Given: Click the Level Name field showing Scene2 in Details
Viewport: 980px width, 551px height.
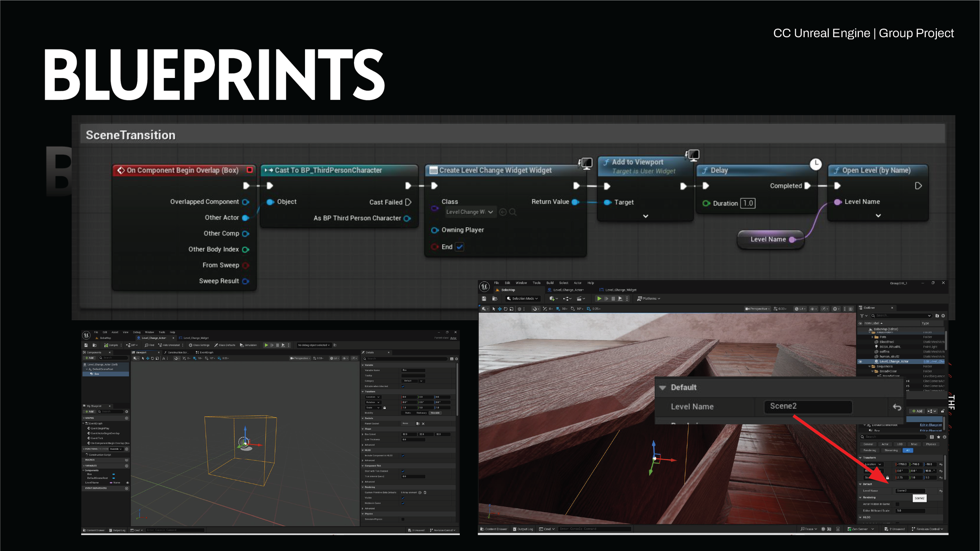Looking at the screenshot, I should click(x=910, y=491).
